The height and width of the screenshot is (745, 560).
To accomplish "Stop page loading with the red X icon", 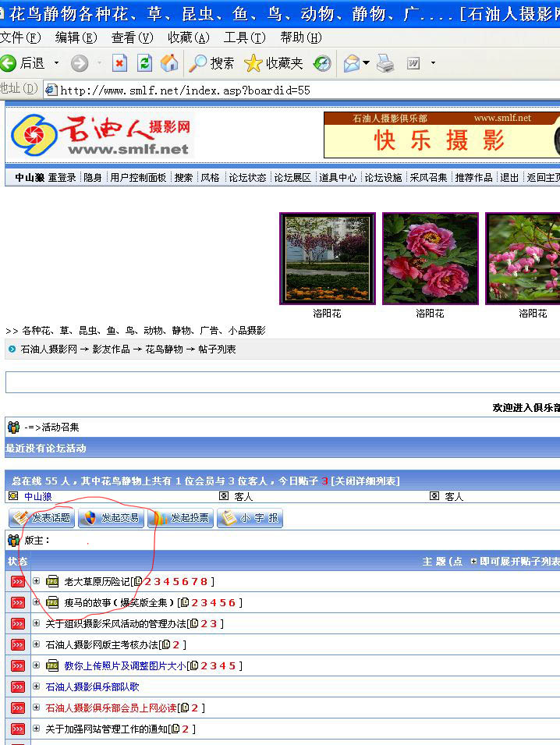I will click(x=119, y=63).
